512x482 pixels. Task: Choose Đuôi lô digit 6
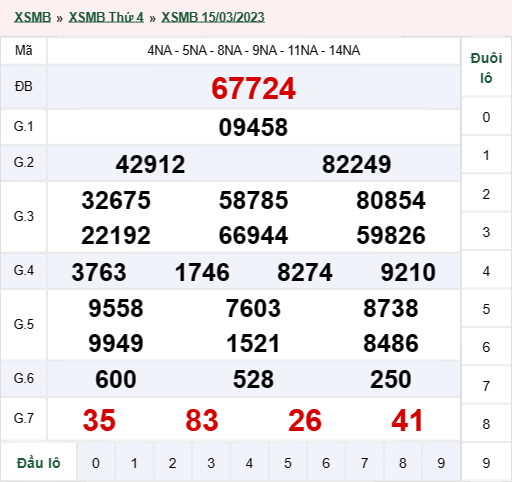(486, 347)
